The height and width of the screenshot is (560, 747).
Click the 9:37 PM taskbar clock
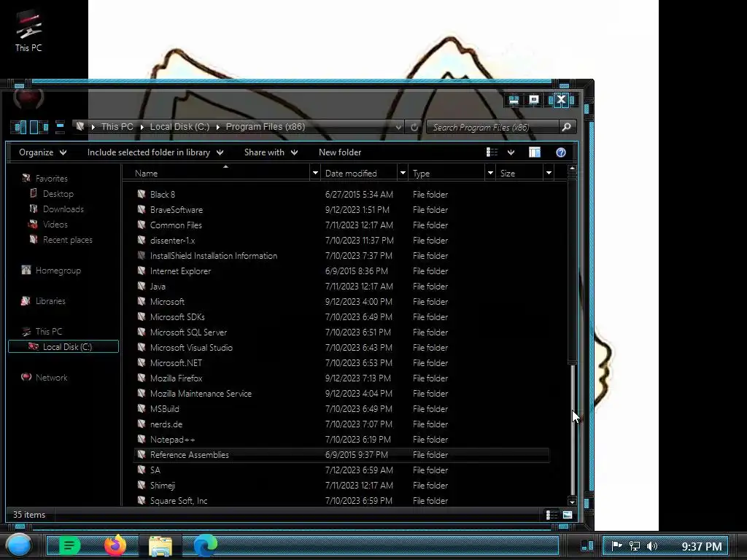point(701,546)
